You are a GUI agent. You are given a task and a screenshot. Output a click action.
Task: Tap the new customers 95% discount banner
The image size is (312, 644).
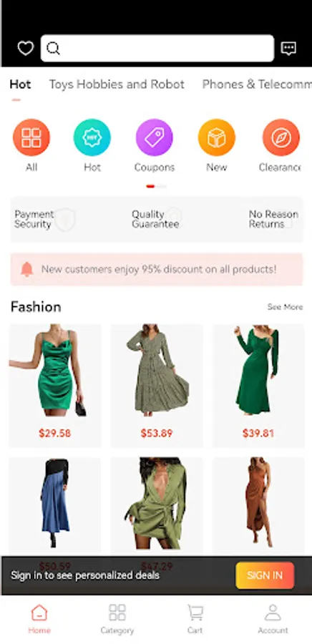coord(157,270)
